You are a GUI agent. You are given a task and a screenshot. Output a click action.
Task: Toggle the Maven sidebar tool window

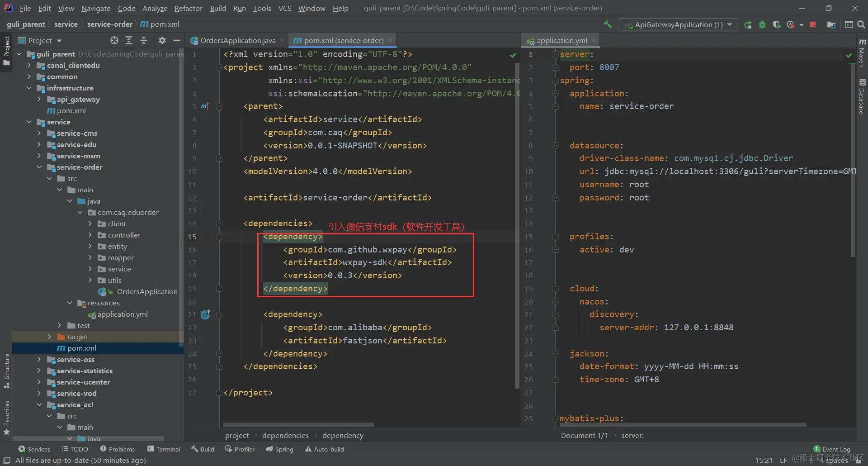coord(862,52)
